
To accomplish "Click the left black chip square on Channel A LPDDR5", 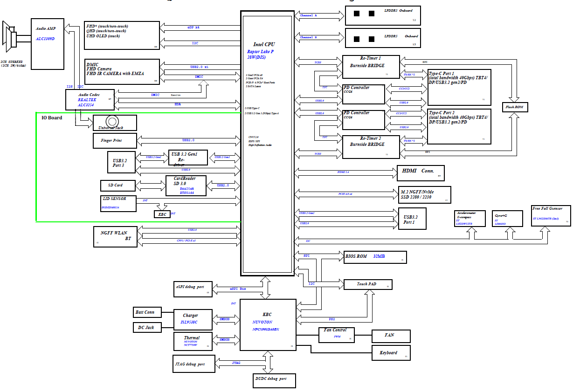I will pos(357,14).
